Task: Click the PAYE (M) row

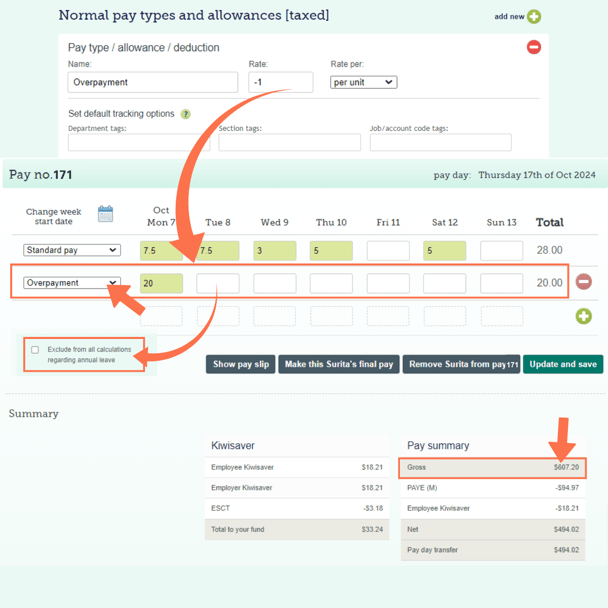Action: 492,488
